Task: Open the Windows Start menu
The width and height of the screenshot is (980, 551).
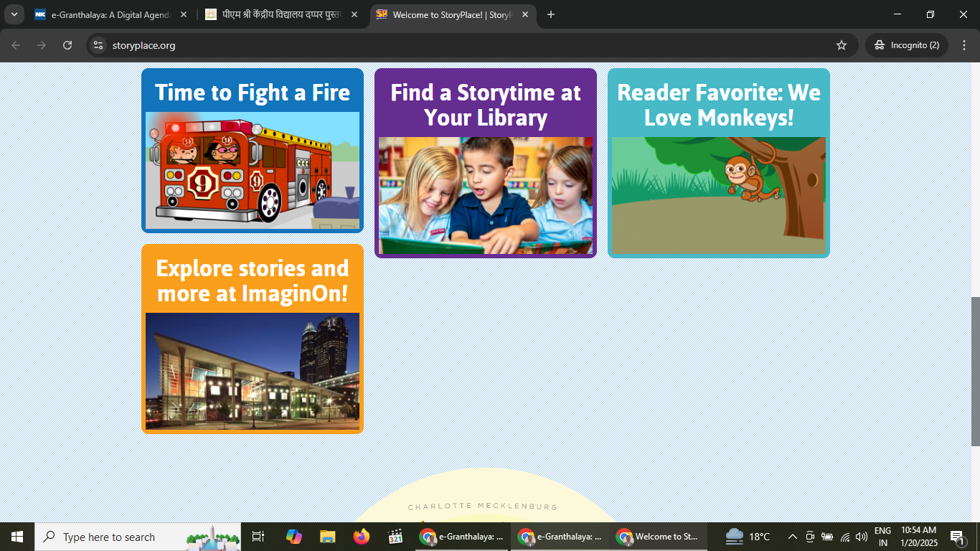Action: pos(17,537)
